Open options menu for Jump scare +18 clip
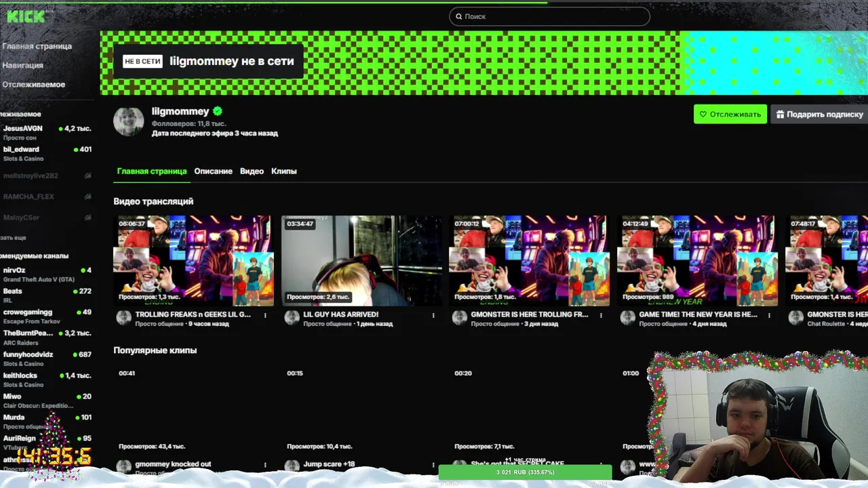 coord(433,465)
